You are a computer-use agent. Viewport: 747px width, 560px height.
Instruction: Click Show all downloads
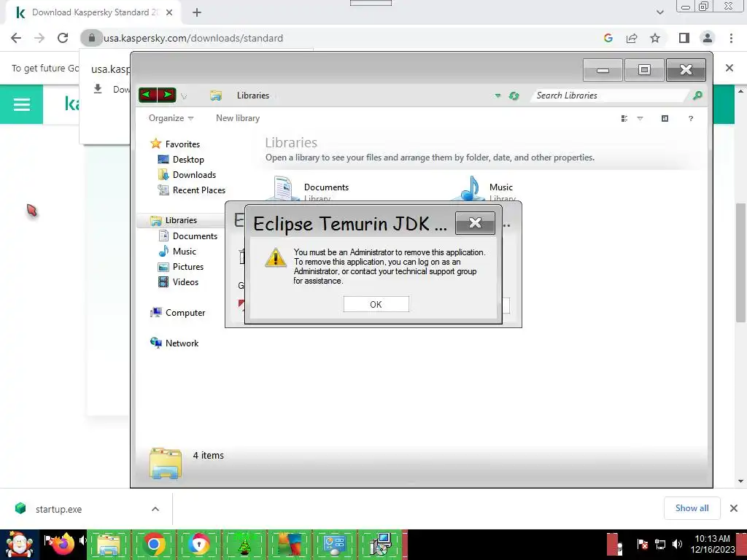[692, 508]
